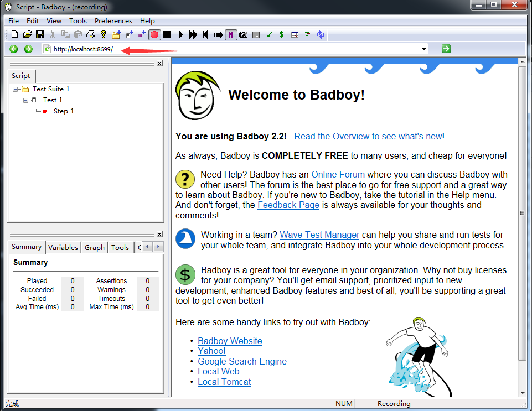Screen dimensions: 532x411
Task: Click the Cut scissors icon
Action: [x=53, y=34]
